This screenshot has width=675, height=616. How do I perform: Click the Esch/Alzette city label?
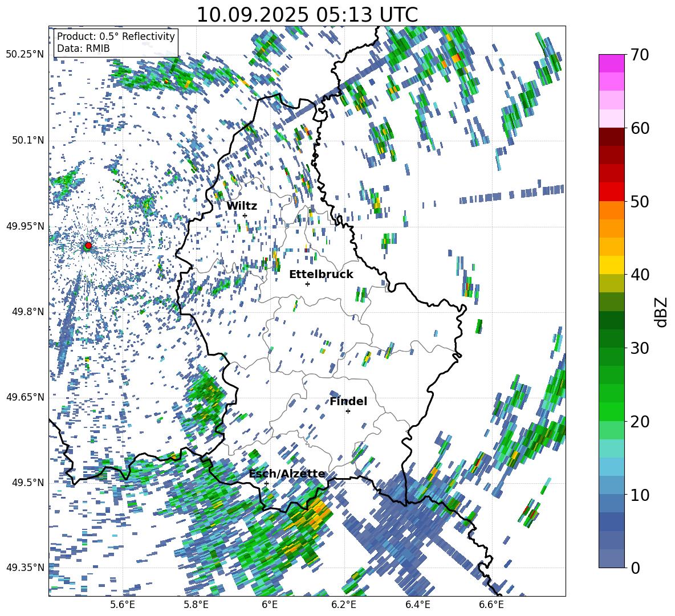287,474
